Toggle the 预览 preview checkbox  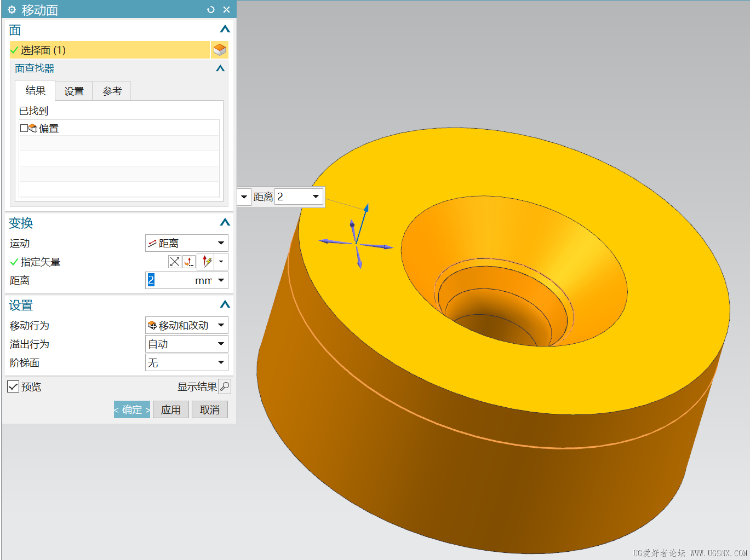tap(13, 387)
